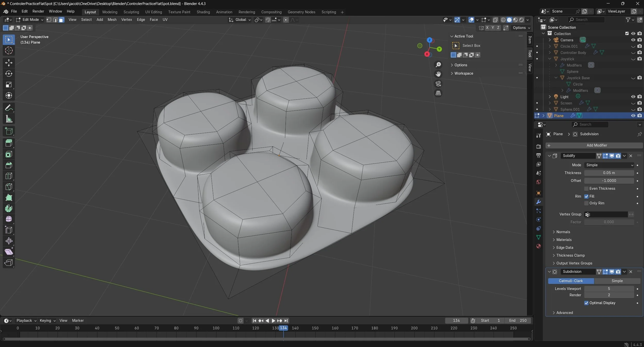Select the Rotate tool in toolbar
Image resolution: width=644 pixels, height=347 pixels.
coord(9,74)
